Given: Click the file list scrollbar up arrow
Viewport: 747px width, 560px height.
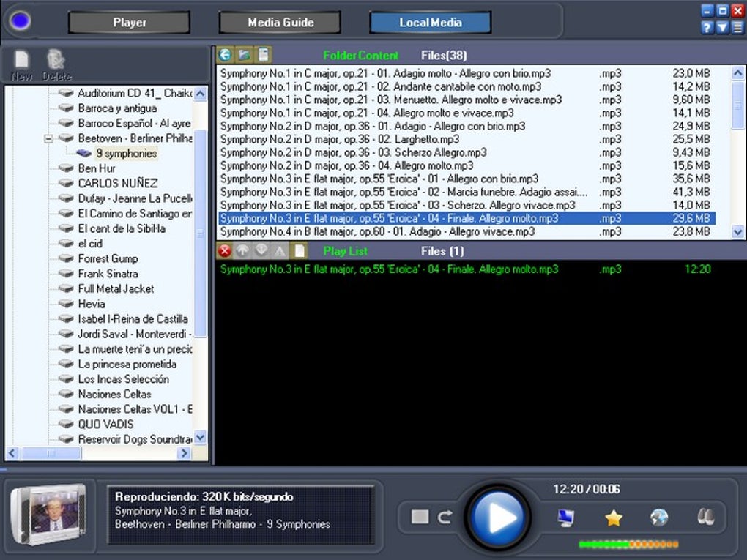Looking at the screenshot, I should (737, 73).
